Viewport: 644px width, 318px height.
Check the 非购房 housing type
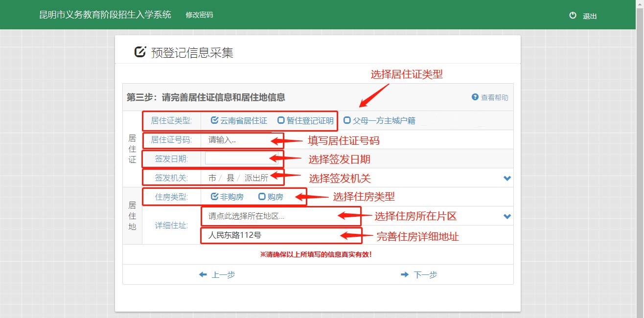[214, 197]
